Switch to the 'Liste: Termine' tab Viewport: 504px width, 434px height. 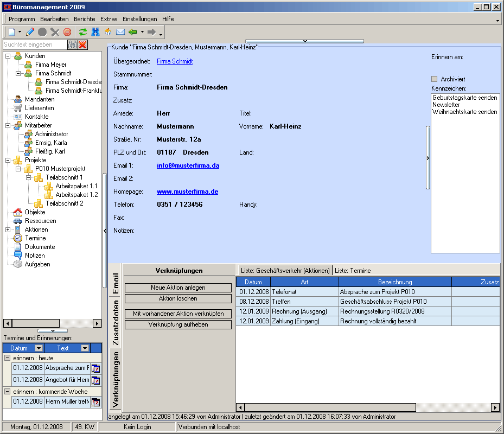pyautogui.click(x=352, y=270)
